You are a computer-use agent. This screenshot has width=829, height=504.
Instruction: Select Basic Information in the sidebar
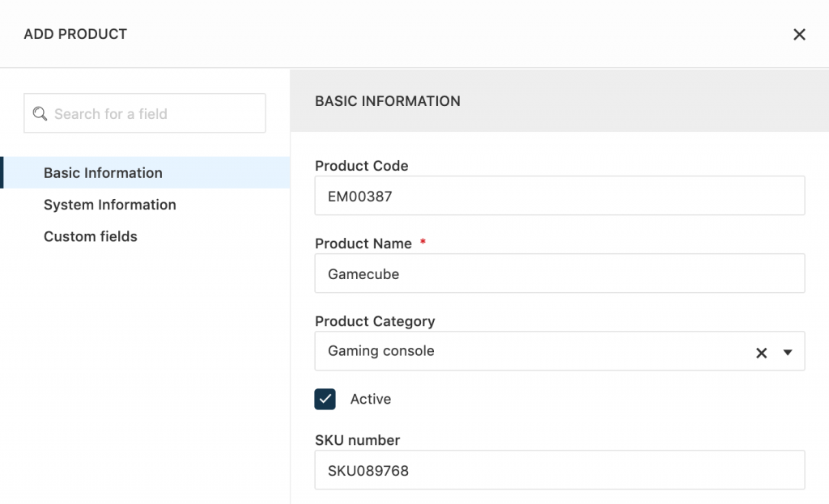pyautogui.click(x=103, y=172)
